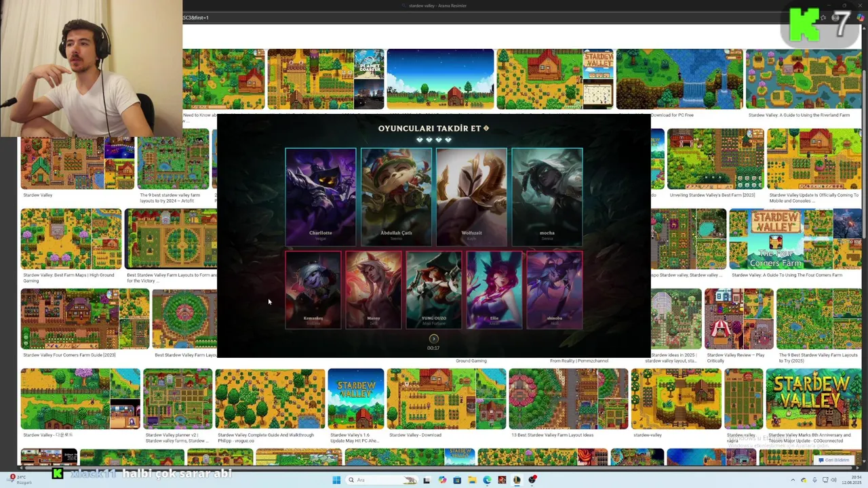Open the taskbar app with the red notification badge
The width and height of the screenshot is (868, 488).
tap(532, 480)
